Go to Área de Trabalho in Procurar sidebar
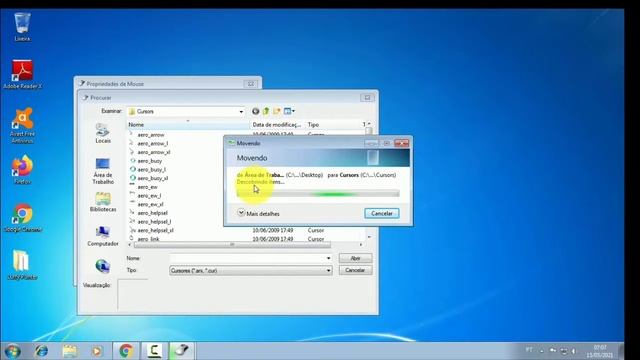 point(103,171)
